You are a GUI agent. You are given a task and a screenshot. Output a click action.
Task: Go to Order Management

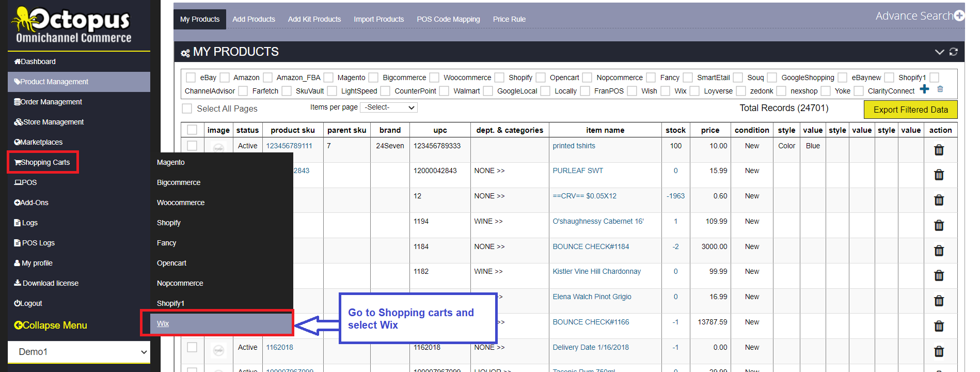point(48,102)
